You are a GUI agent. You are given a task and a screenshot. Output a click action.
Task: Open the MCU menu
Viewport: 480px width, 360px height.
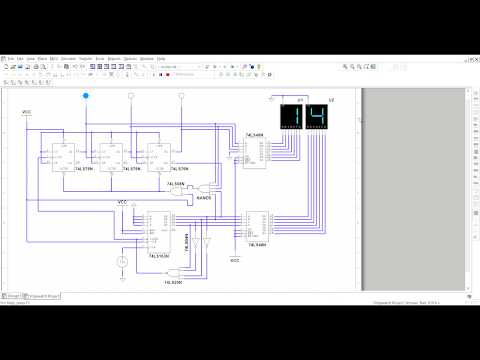(x=54, y=59)
